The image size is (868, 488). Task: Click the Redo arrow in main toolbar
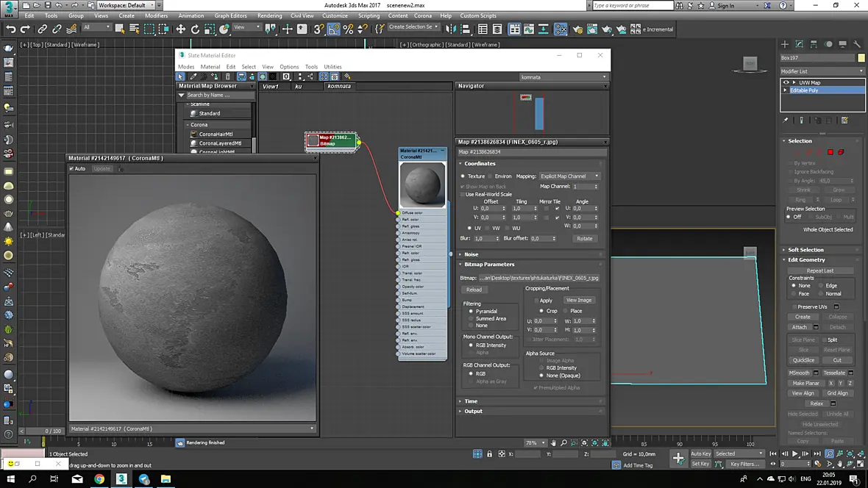coord(25,29)
